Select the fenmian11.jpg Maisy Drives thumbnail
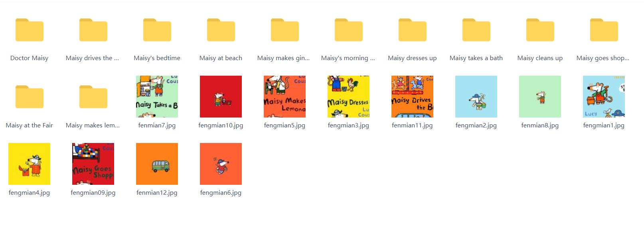The height and width of the screenshot is (231, 644). (x=412, y=96)
